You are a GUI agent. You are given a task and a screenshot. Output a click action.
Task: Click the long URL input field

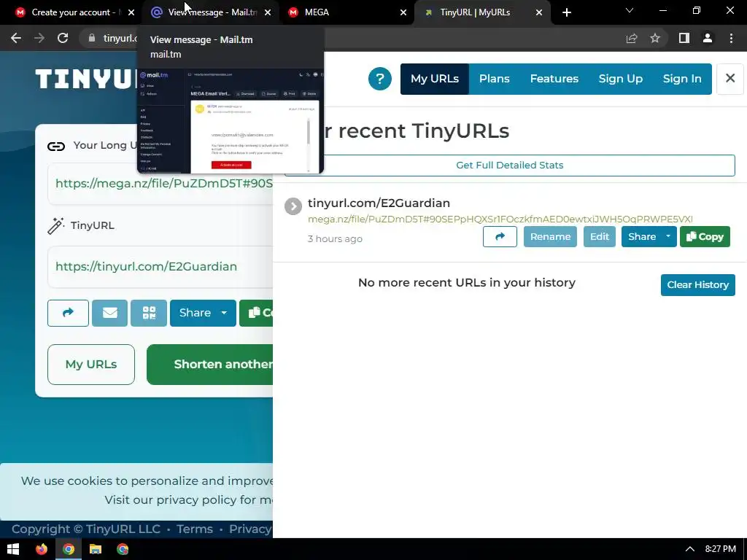point(160,184)
